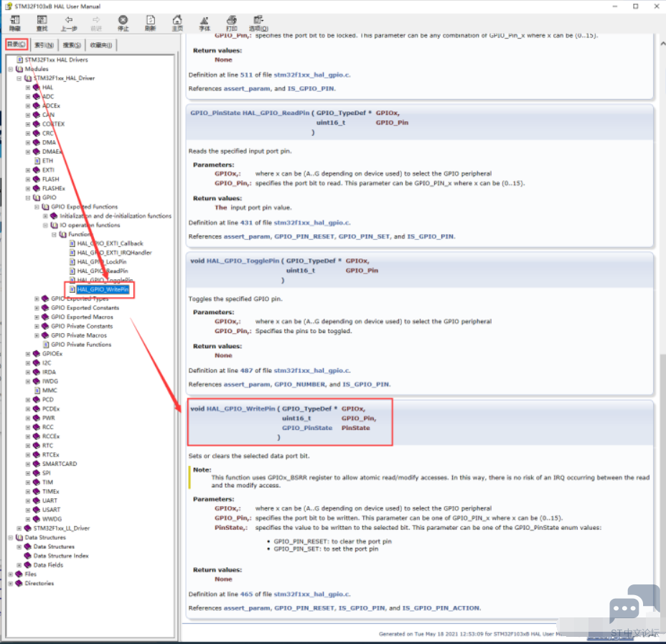Click the Locate toolbar icon next to Hide

[x=42, y=23]
